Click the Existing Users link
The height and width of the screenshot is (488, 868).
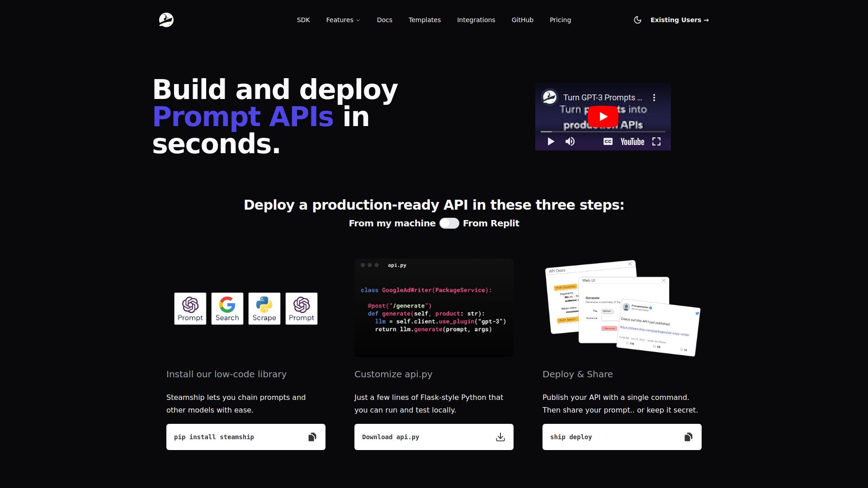pos(679,20)
